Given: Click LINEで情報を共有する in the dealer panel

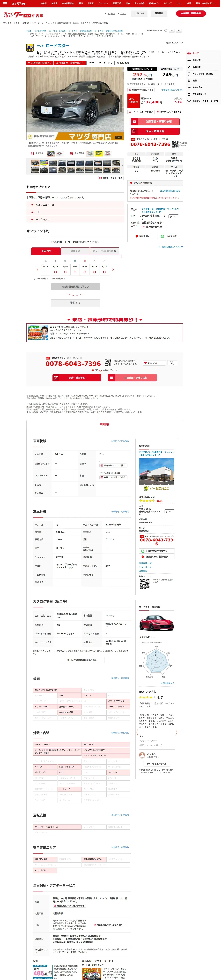Looking at the screenshot, I should click(x=156, y=551).
